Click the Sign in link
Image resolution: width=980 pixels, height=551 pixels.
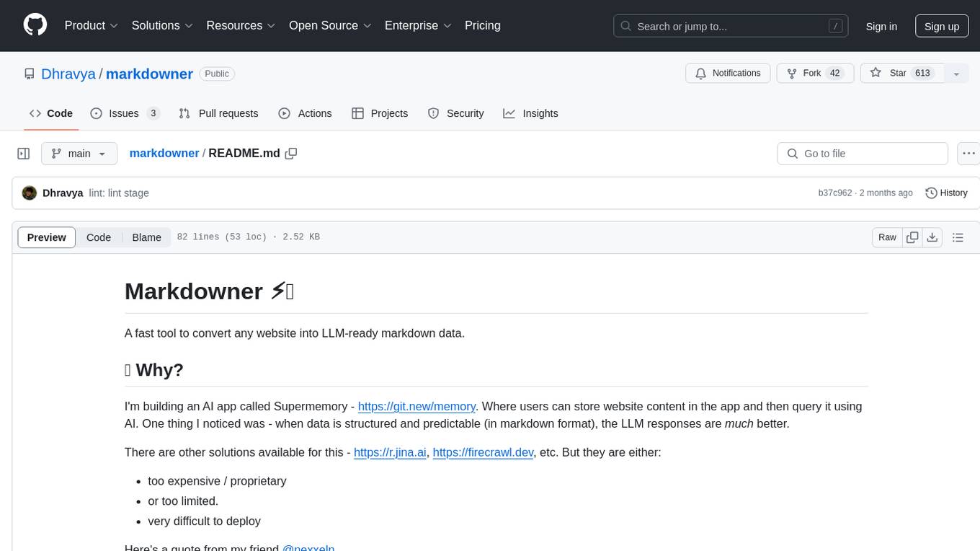coord(881,26)
